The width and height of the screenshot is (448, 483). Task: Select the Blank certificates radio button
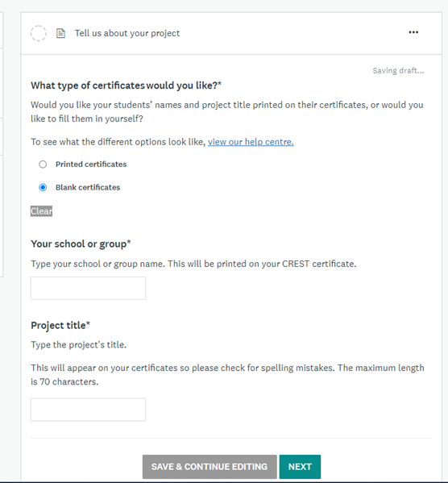click(43, 187)
